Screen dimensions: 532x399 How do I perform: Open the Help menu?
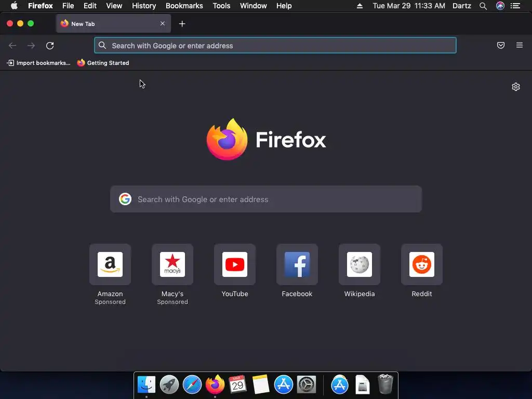point(284,6)
